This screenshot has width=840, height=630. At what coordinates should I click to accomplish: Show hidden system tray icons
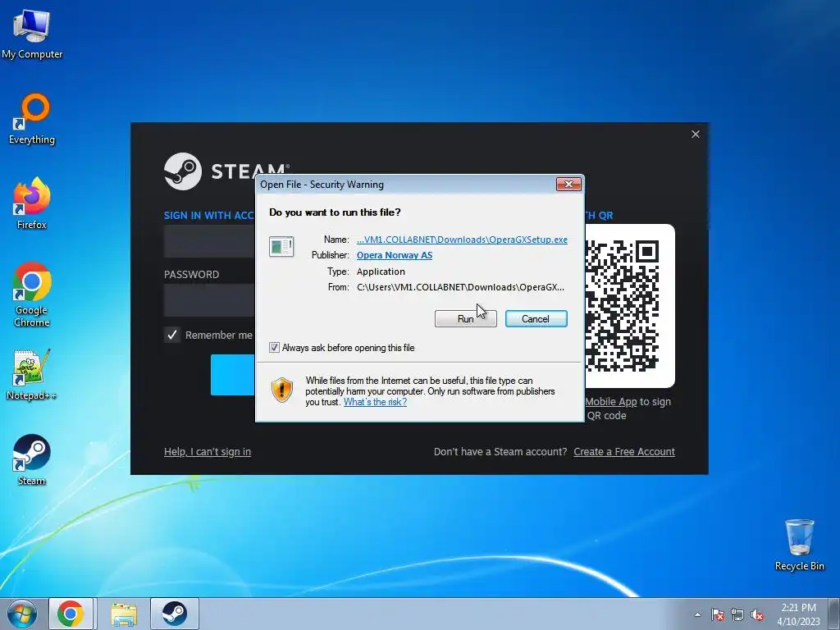click(x=697, y=614)
